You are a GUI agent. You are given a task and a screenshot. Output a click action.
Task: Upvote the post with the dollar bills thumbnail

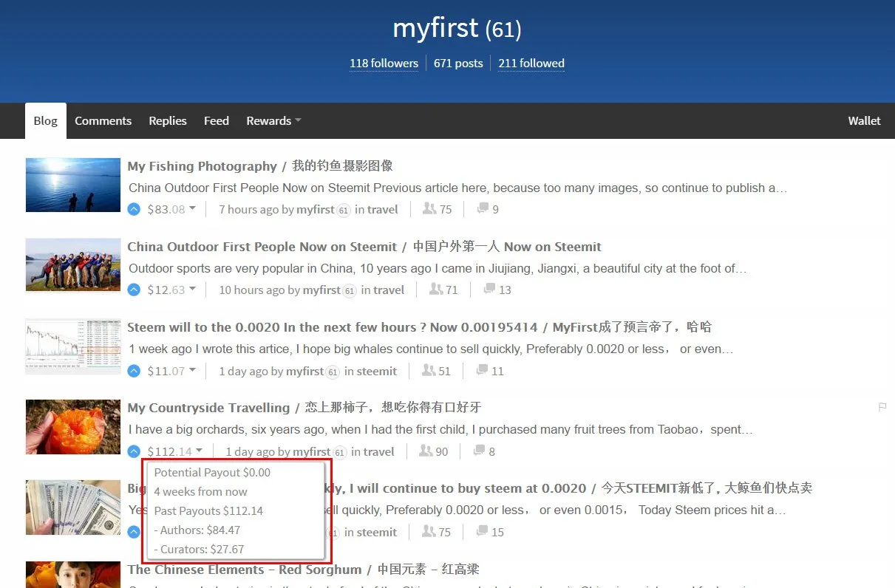point(134,532)
